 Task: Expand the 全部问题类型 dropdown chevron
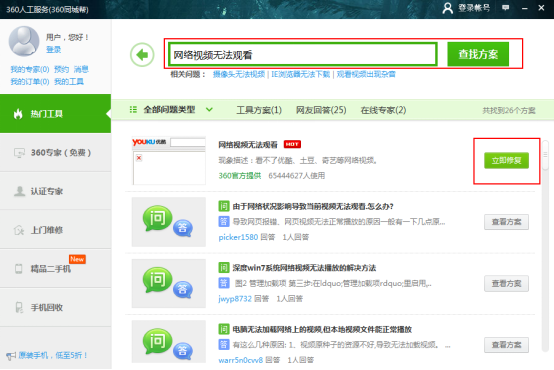pyautogui.click(x=209, y=110)
